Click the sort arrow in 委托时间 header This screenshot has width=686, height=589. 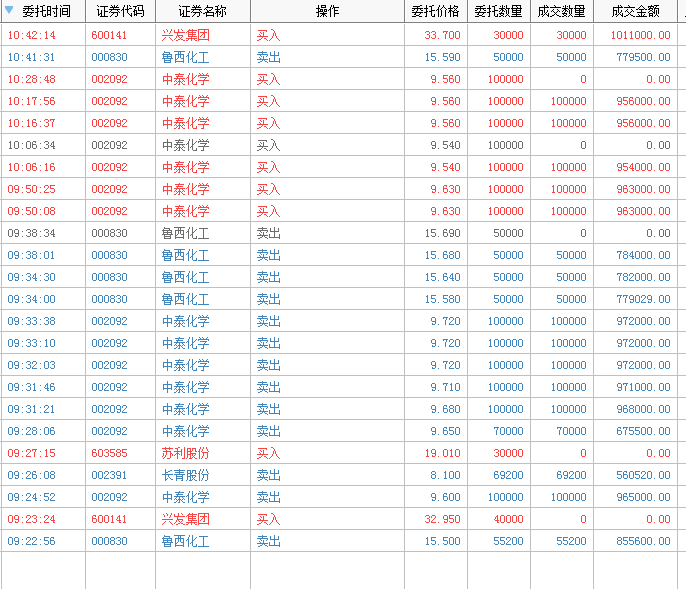9,11
